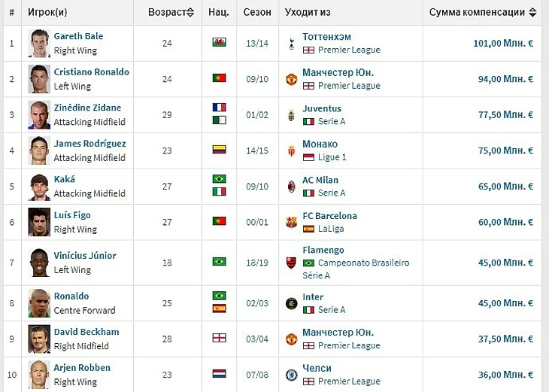This screenshot has width=549, height=392.
Task: Click the 101,00 Млн. € transfer fee
Action: click(503, 44)
